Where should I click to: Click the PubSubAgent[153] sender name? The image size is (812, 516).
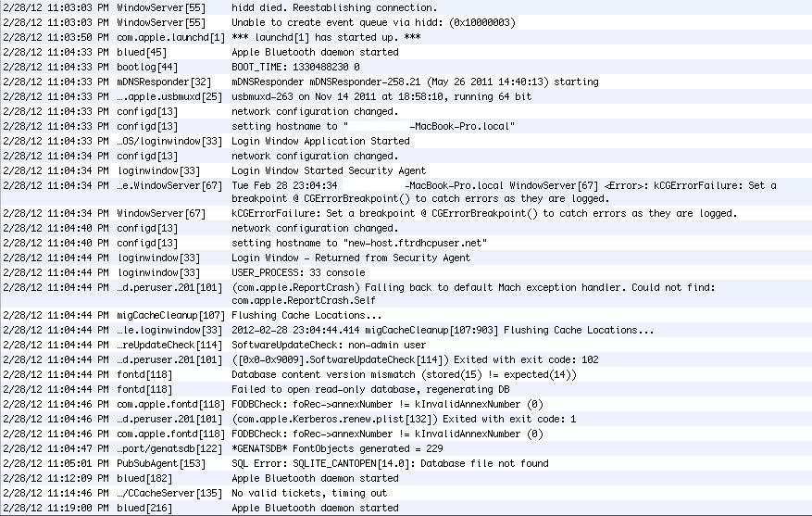tap(161, 464)
